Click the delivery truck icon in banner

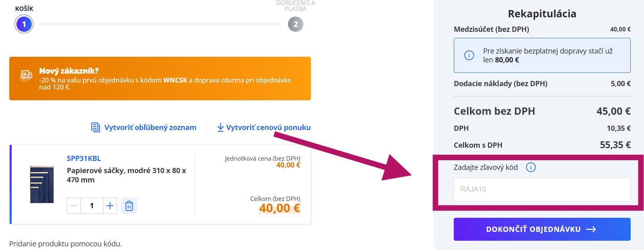pyautogui.click(x=27, y=75)
